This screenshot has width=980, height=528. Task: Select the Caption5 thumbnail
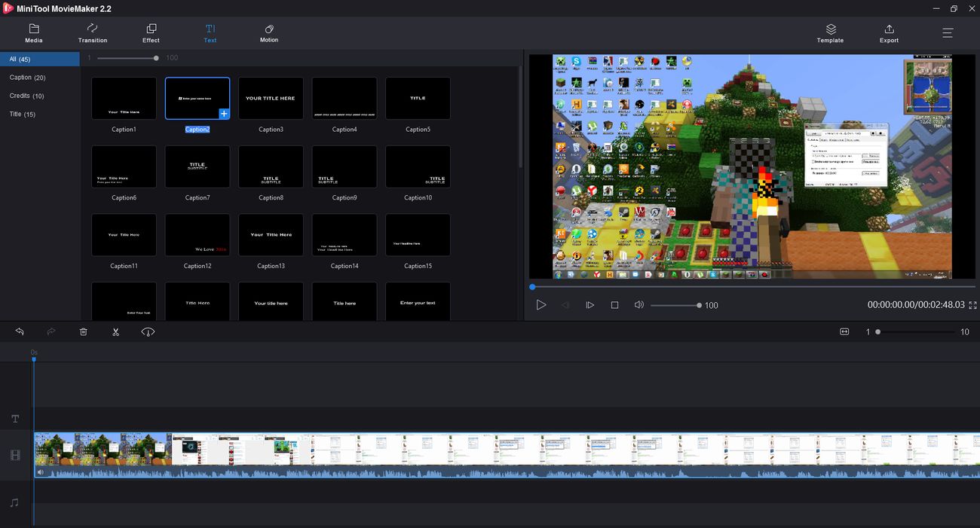click(x=418, y=98)
